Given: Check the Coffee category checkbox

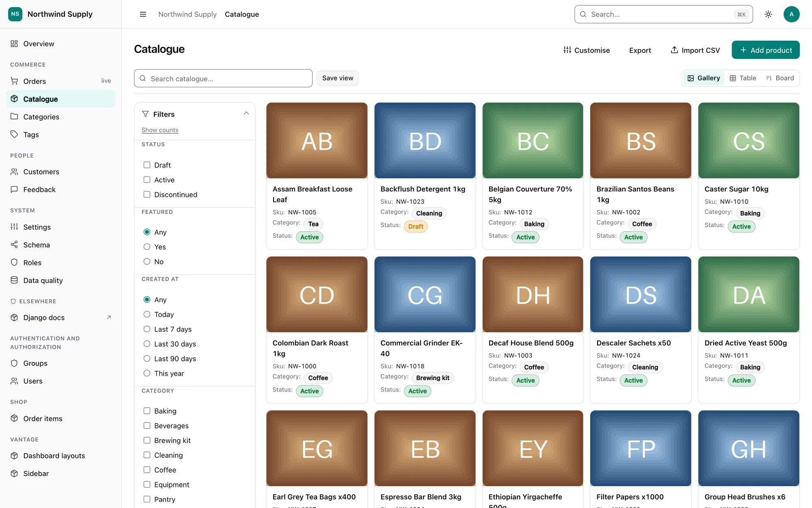Looking at the screenshot, I should pyautogui.click(x=147, y=470).
